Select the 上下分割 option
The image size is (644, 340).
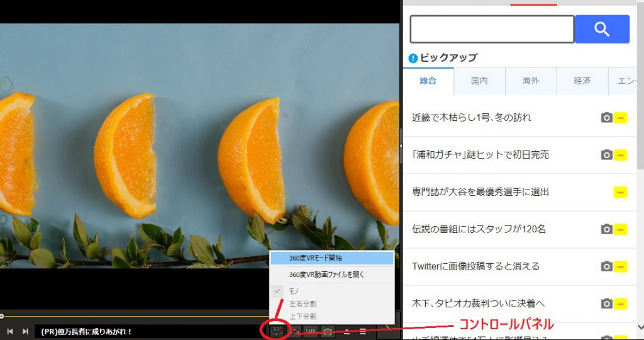click(332, 317)
